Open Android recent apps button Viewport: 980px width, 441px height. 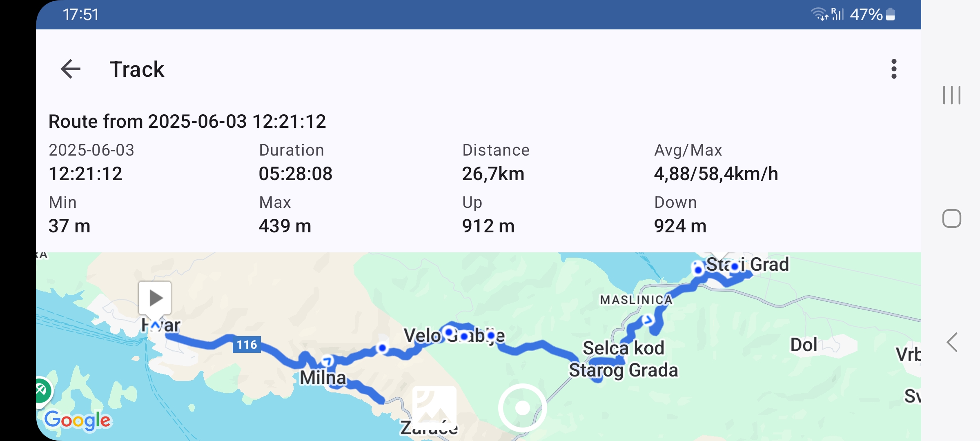[x=951, y=95]
